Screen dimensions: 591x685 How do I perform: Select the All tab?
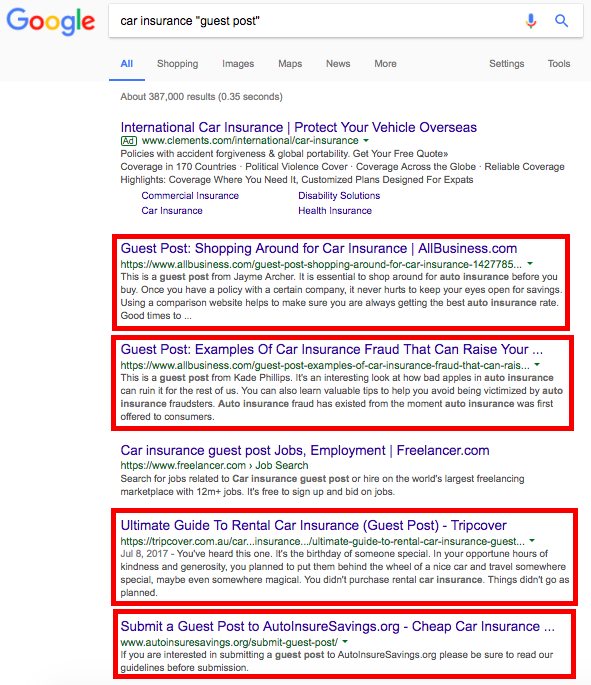coord(127,64)
